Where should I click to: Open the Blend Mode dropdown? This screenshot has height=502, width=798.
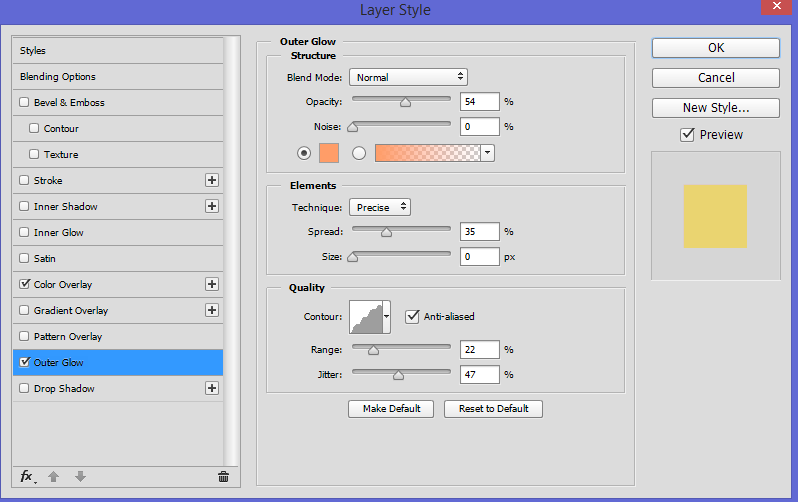click(x=408, y=77)
